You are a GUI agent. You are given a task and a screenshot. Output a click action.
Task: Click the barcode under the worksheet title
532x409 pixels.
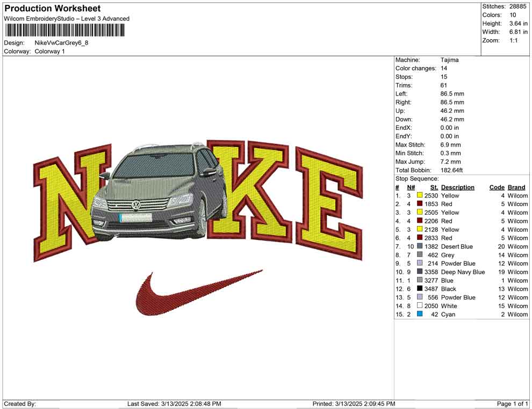click(x=64, y=31)
